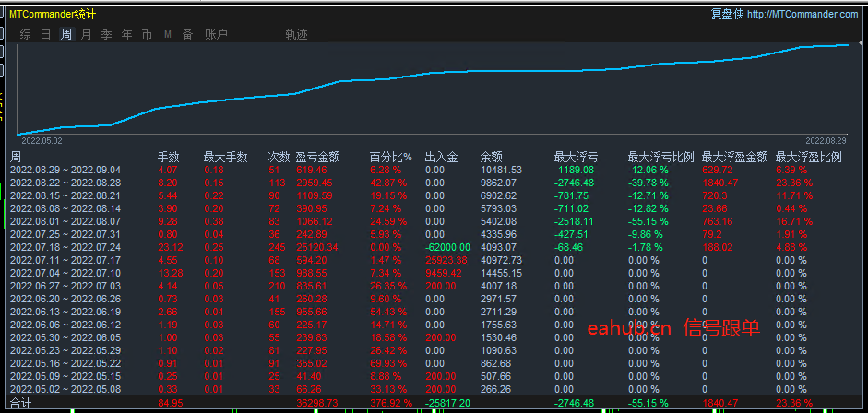Viewport: 868px width, 413px height.
Task: Click the -25817.20 total deposit value
Action: pos(447,403)
